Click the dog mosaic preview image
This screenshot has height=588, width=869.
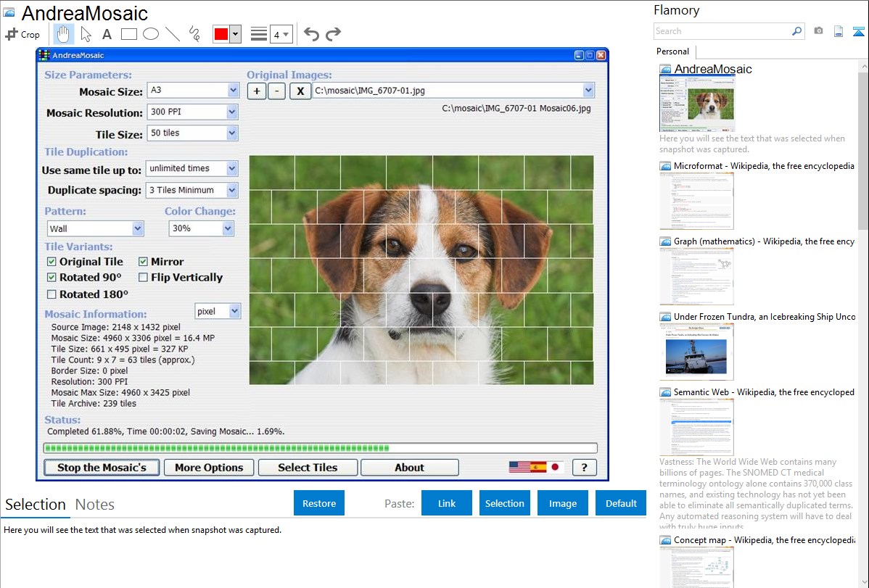pos(421,270)
